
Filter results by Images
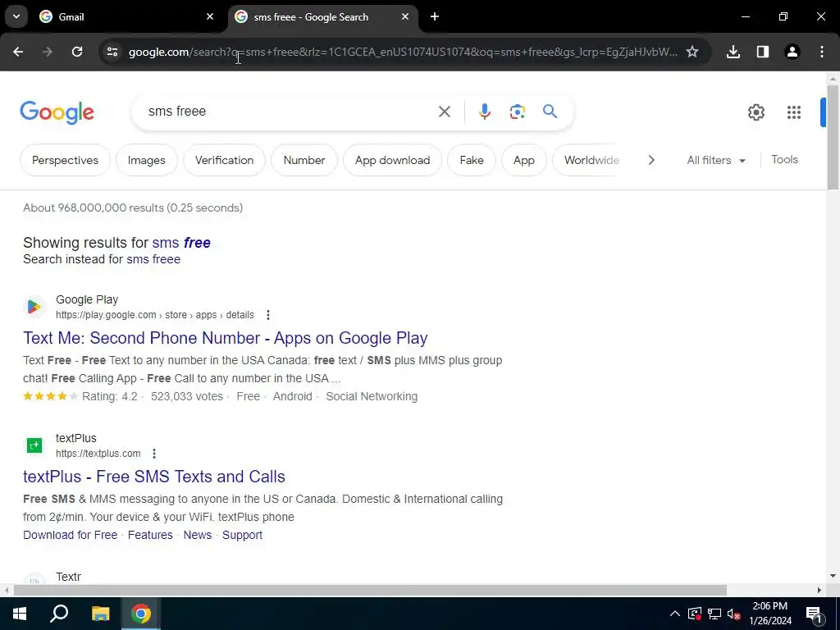pos(146,160)
